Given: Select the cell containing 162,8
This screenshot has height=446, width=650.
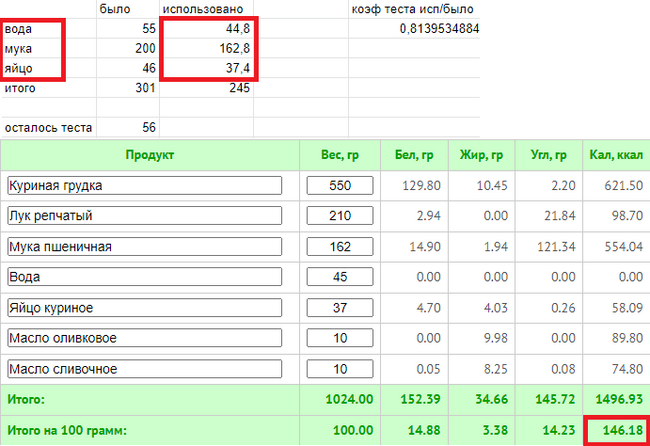Looking at the screenshot, I should (207, 48).
